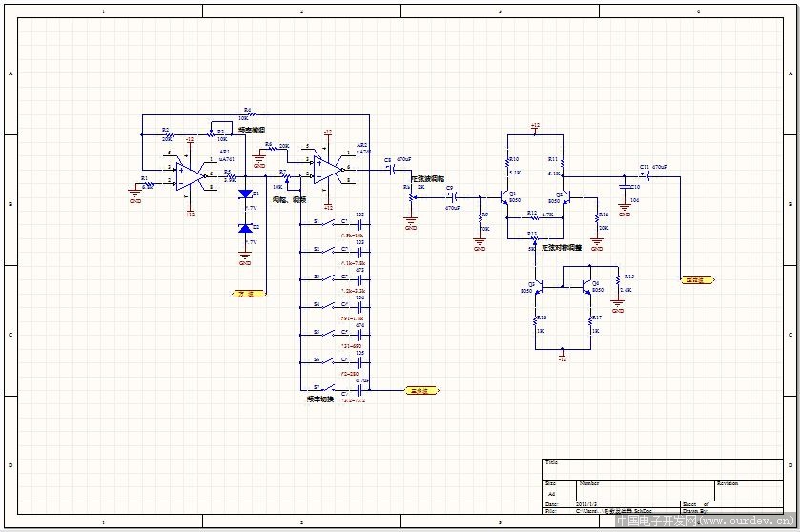Select transistor Q1 8050

tap(506, 197)
